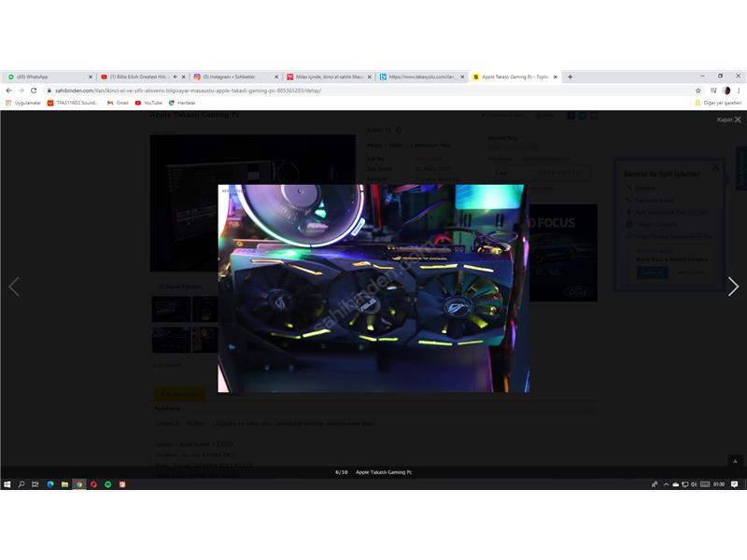Open the network icon in tray
The height and width of the screenshot is (560, 747).
pyautogui.click(x=684, y=484)
